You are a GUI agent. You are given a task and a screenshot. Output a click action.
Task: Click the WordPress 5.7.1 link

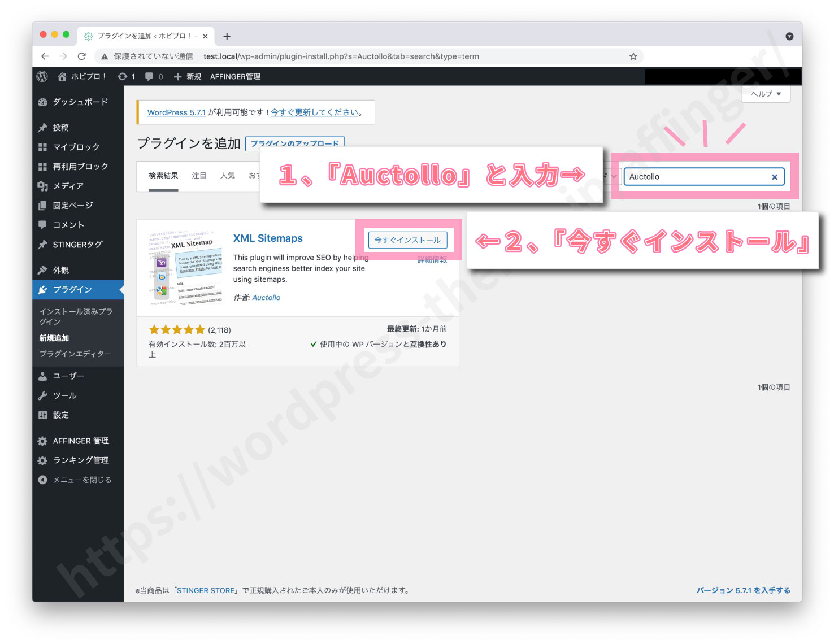[x=176, y=112]
